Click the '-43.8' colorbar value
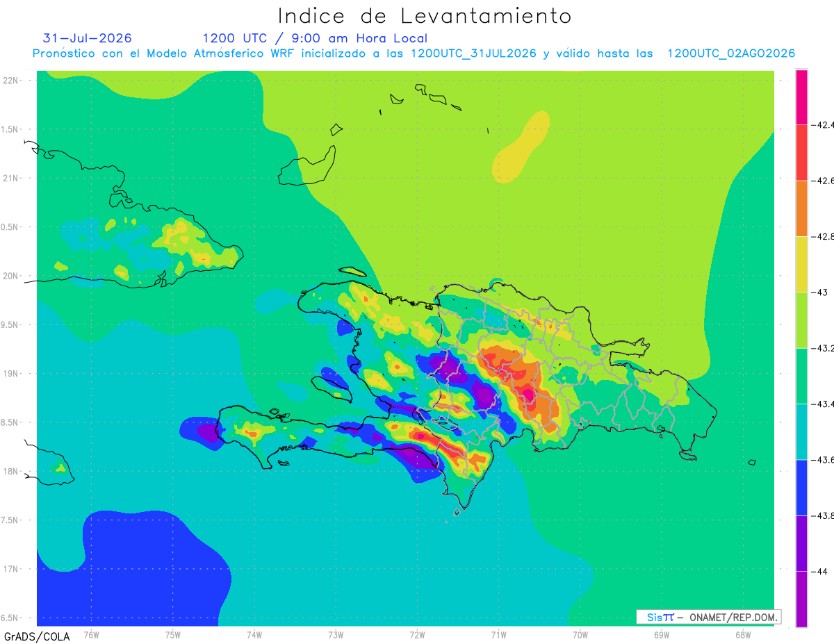This screenshot has height=644, width=834. [x=823, y=515]
